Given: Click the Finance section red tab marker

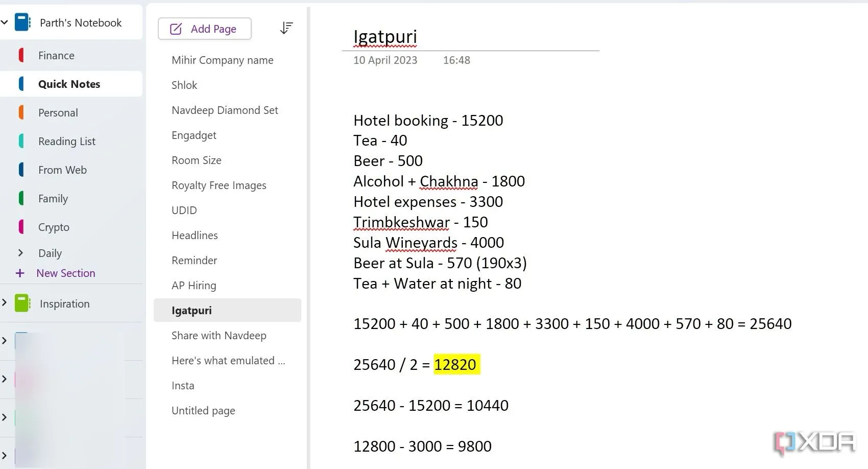Looking at the screenshot, I should click(x=21, y=55).
